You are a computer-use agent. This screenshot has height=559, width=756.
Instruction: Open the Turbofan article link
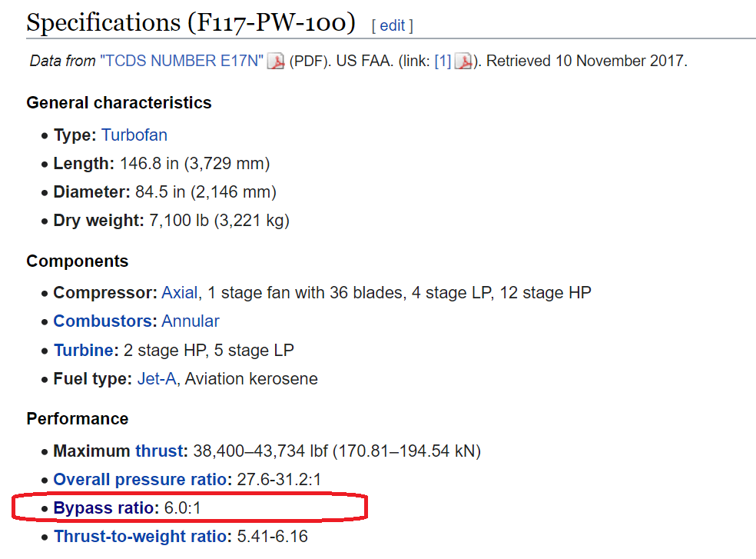(134, 135)
